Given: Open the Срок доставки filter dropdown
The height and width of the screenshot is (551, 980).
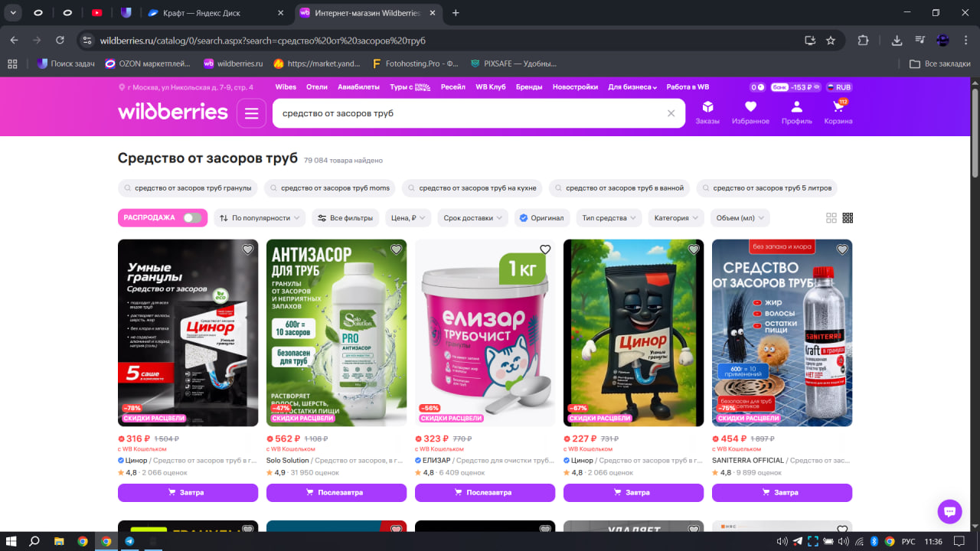Looking at the screenshot, I should (472, 218).
